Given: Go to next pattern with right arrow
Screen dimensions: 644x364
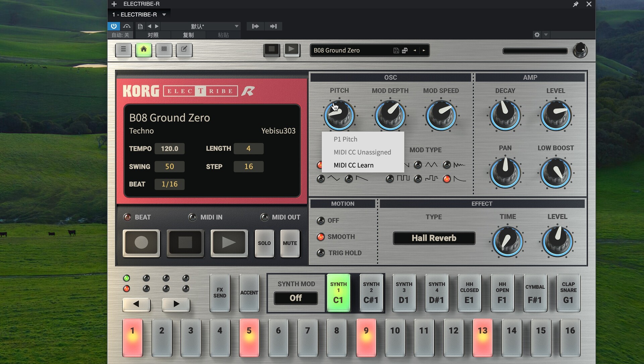Looking at the screenshot, I should click(x=424, y=50).
